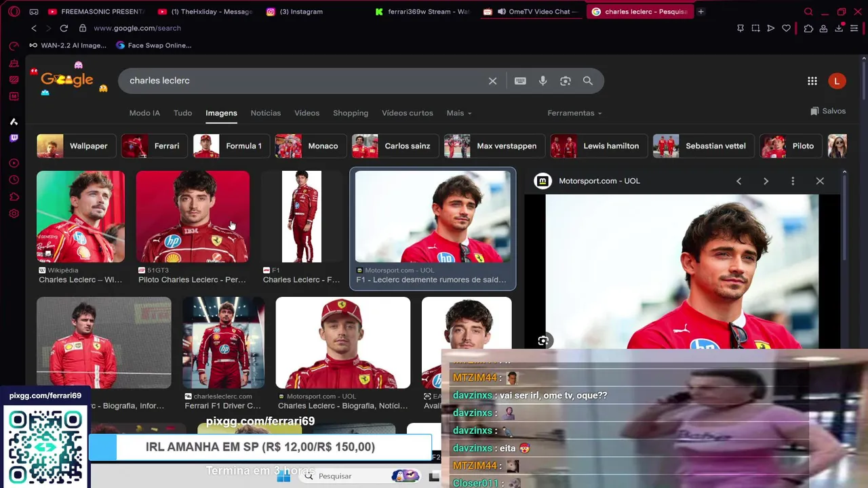The image size is (868, 488).
Task: Open the Google account avatar L
Action: point(837,81)
